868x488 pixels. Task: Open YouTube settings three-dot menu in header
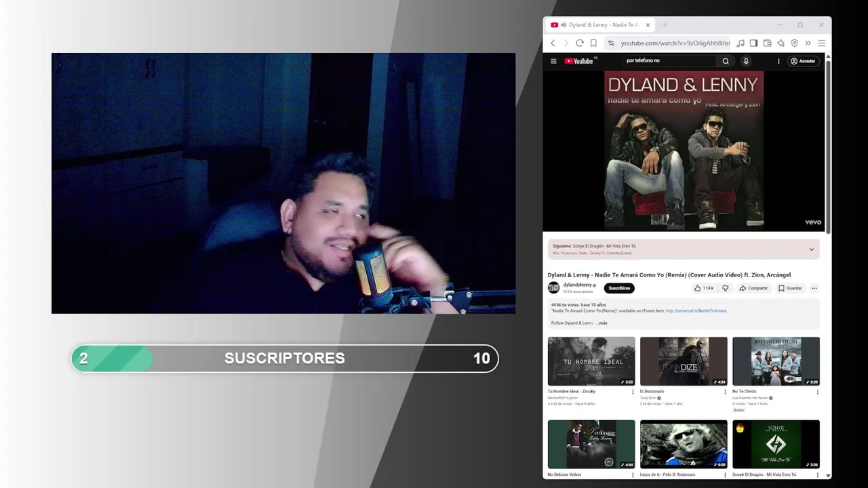(778, 61)
